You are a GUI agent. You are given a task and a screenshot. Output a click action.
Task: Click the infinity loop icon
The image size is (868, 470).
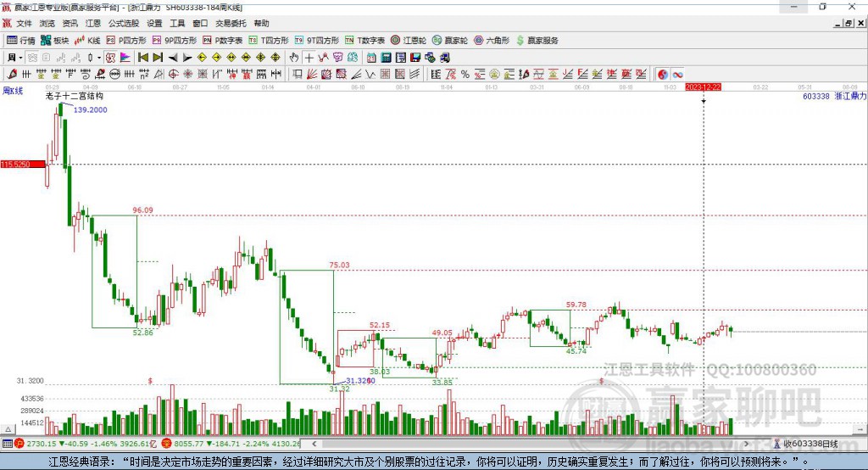677,75
